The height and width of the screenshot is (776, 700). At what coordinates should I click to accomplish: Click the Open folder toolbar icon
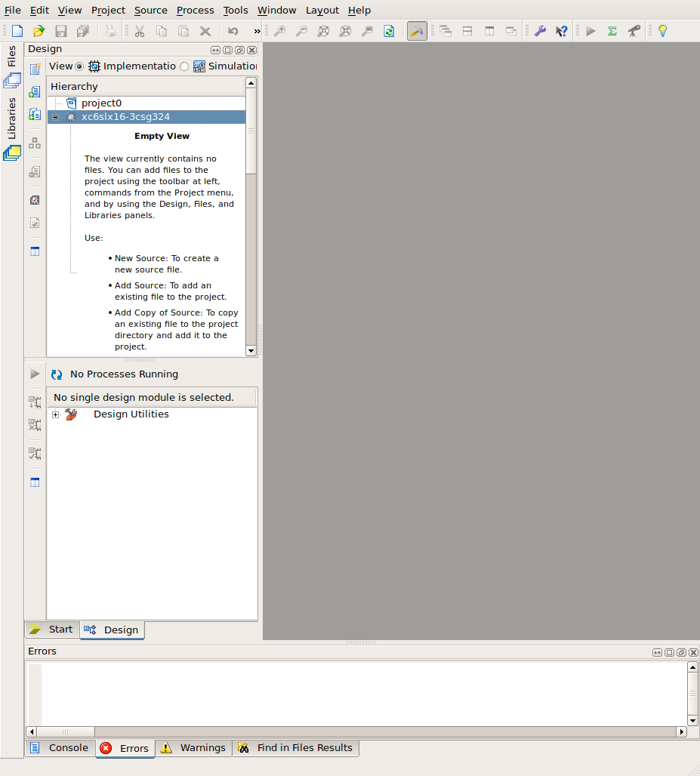(x=39, y=31)
